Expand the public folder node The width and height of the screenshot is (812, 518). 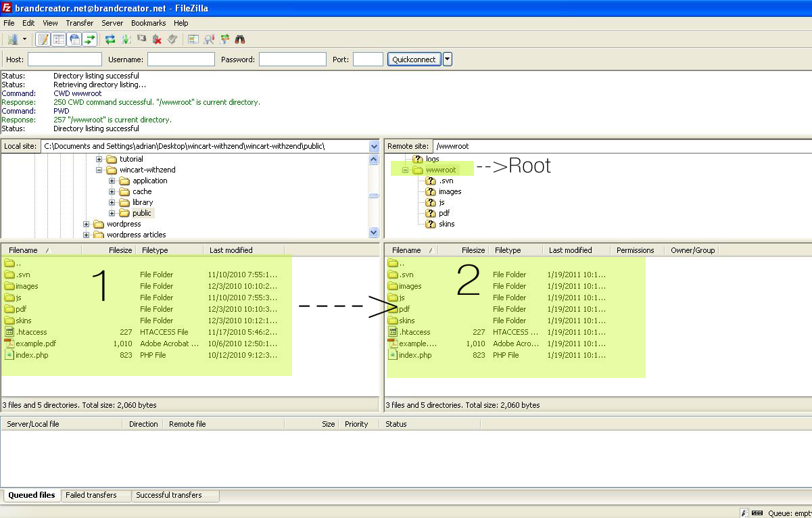[x=112, y=214]
